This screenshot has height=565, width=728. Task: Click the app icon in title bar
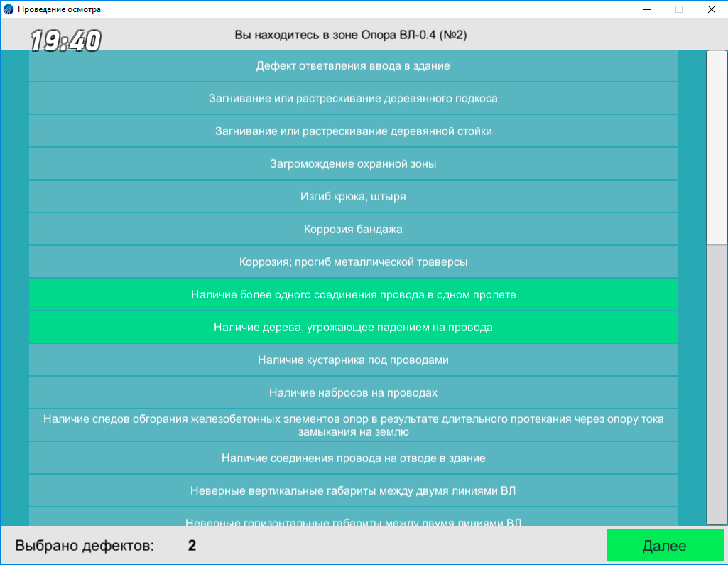(9, 9)
